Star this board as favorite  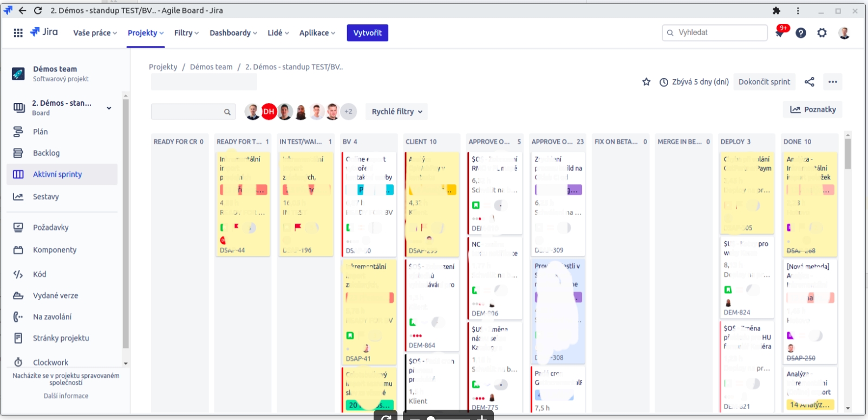click(x=646, y=82)
